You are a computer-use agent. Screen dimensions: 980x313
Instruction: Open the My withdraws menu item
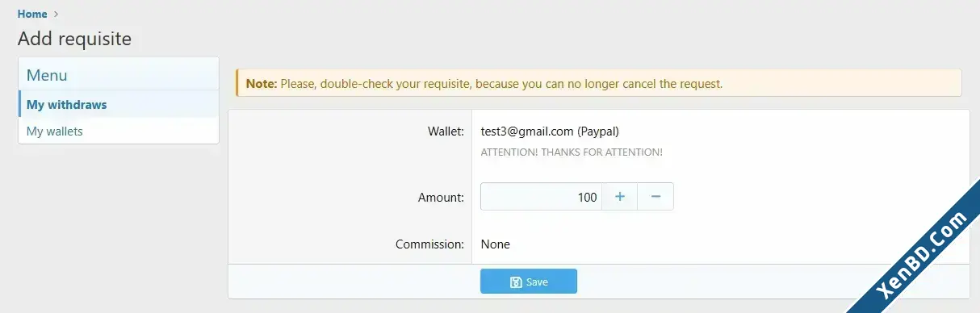click(x=119, y=104)
